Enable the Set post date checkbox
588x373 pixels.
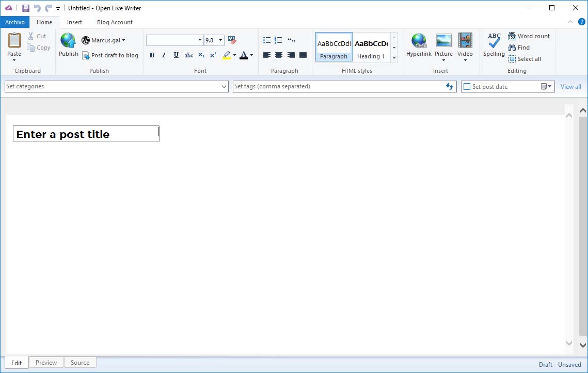coord(467,87)
